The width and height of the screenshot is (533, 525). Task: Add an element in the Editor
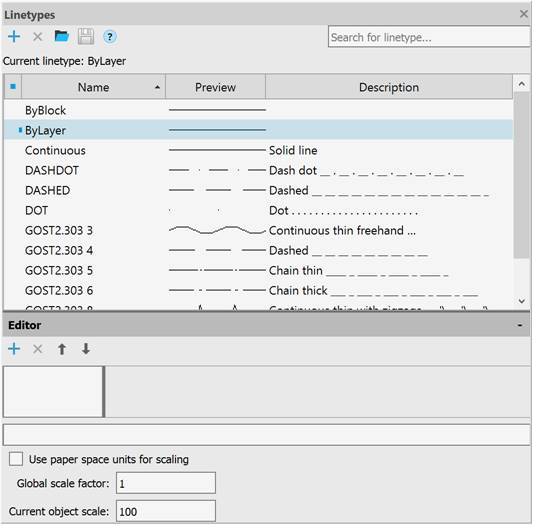pos(14,349)
